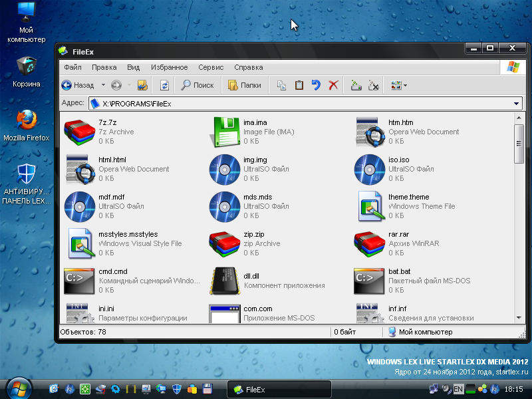This screenshot has height=399, width=532.
Task: Open Mozilla Firefox desktop icon
Action: (x=27, y=121)
